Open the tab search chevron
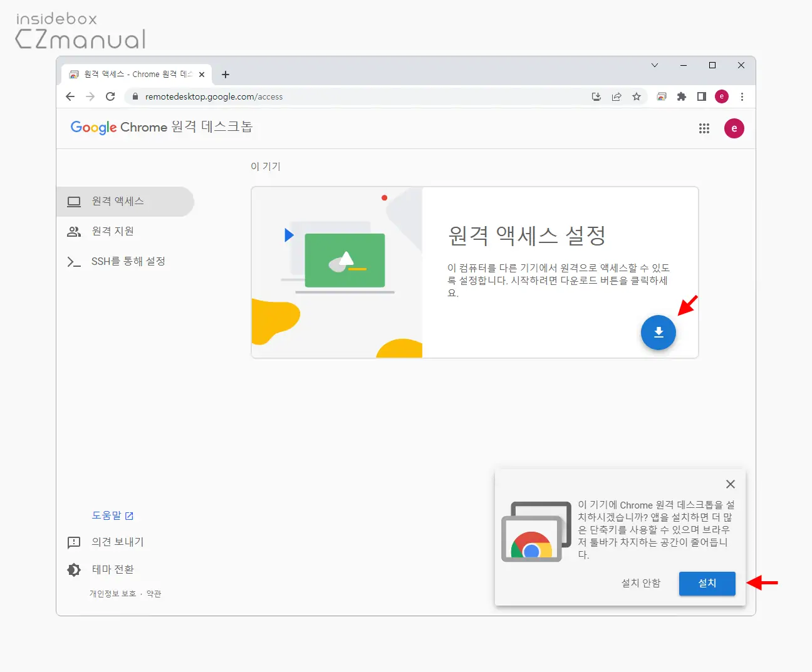Screen dimensions: 812x672 point(655,65)
